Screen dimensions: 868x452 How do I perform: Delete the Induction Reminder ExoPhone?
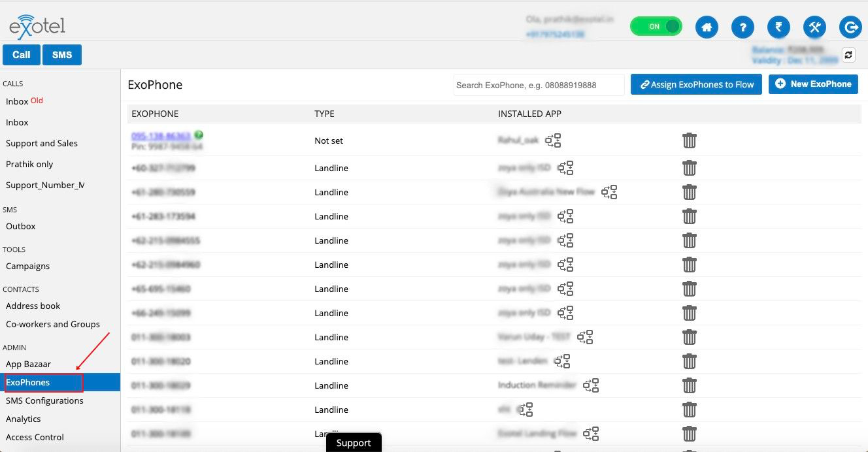tap(690, 385)
